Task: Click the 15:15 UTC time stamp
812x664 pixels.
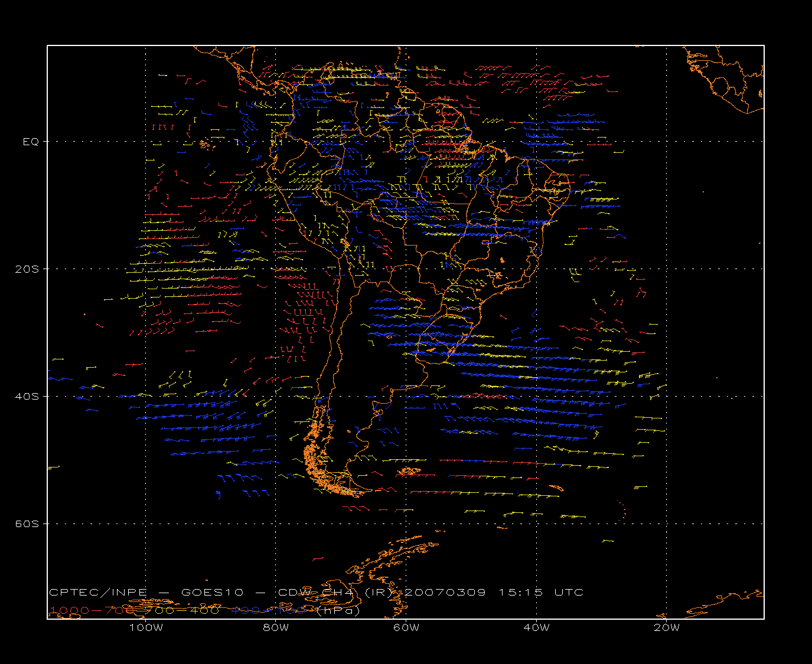Action: [x=541, y=592]
